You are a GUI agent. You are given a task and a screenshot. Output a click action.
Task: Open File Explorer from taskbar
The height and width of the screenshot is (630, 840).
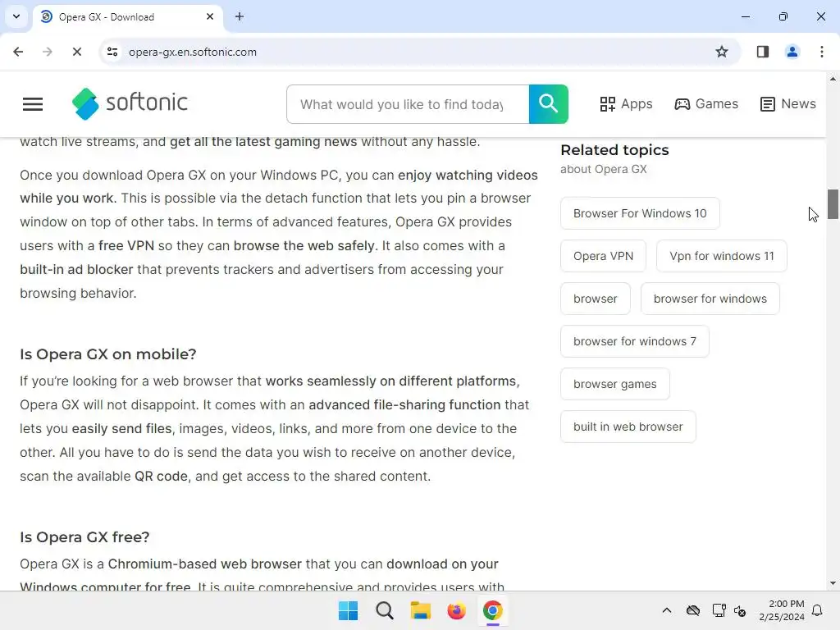click(421, 610)
